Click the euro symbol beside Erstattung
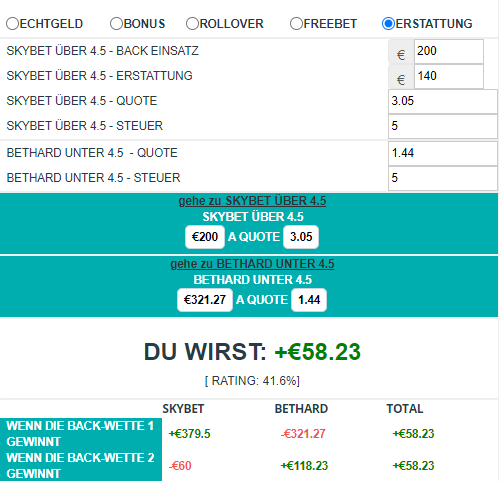The image size is (499, 481). click(401, 79)
